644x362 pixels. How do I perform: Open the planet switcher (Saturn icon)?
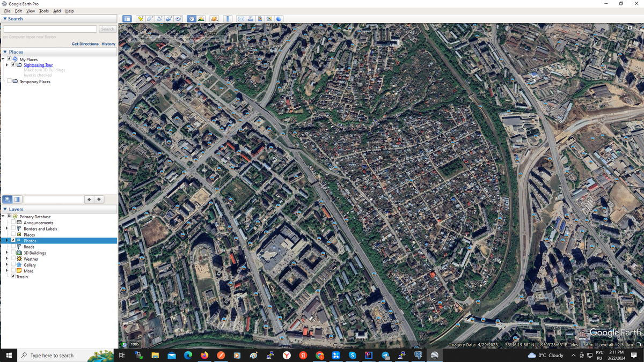(214, 19)
